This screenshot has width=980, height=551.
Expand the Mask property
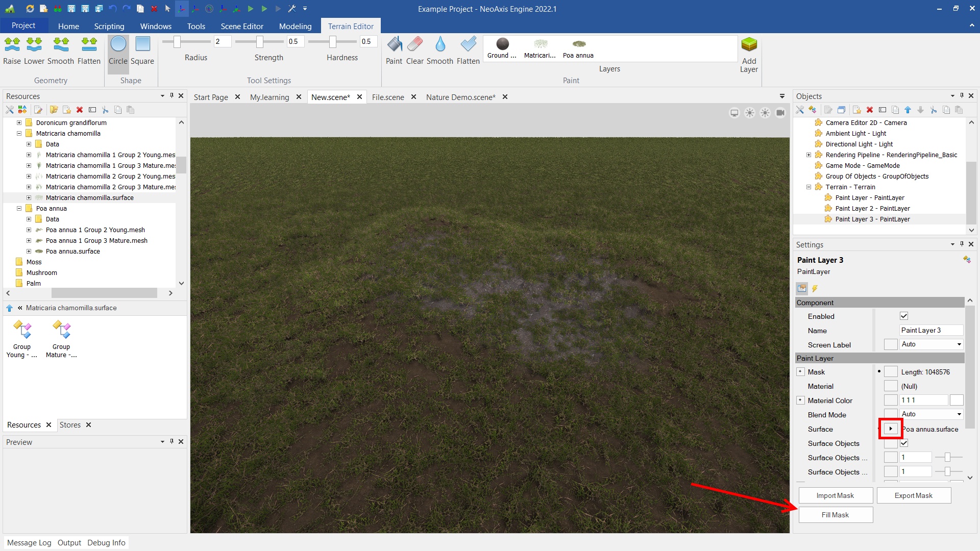coord(800,372)
